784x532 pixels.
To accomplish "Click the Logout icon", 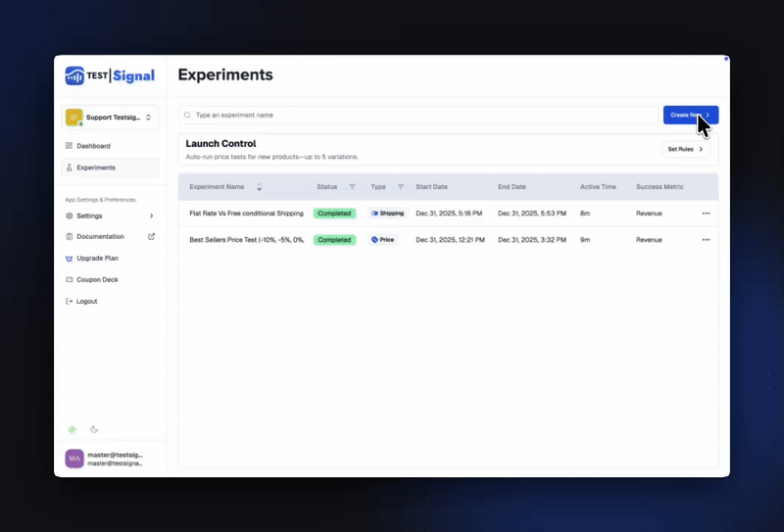I will (x=69, y=302).
